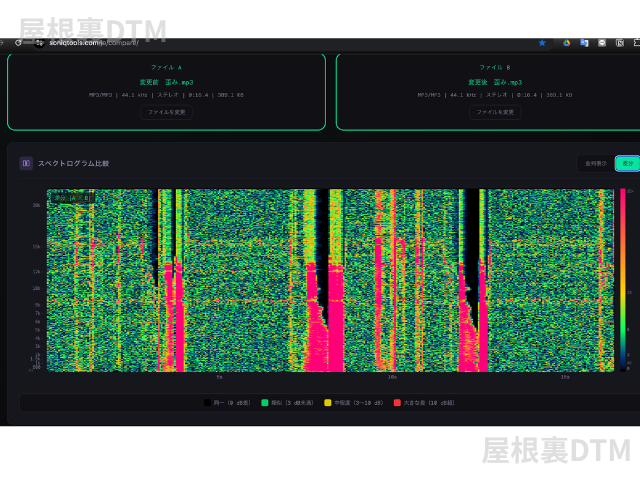Click the soniqtools.com address bar

94,43
